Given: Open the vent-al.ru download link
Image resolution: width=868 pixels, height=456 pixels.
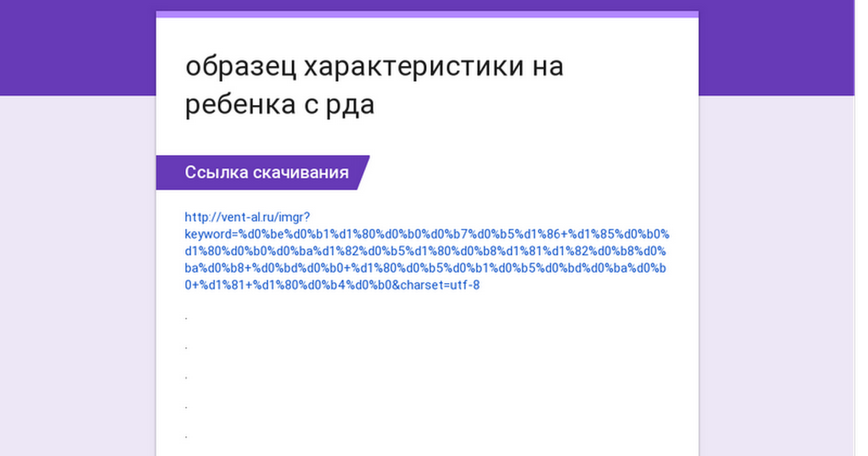Looking at the screenshot, I should (x=427, y=250).
